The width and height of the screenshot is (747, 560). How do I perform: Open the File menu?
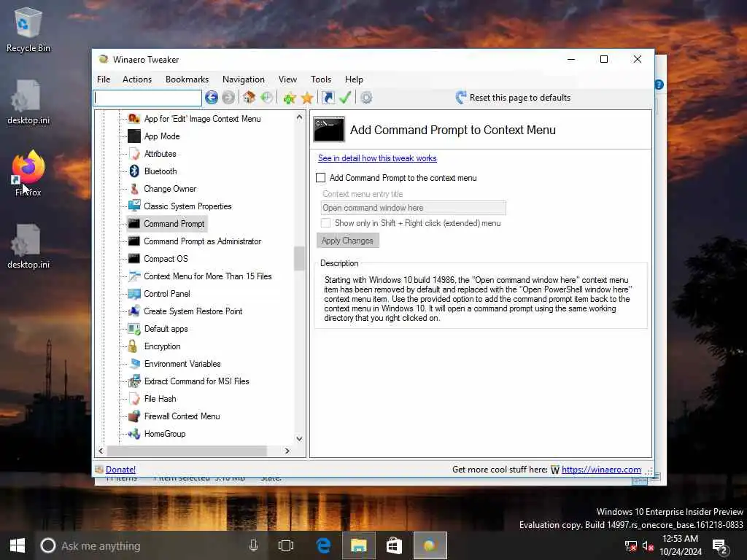(104, 79)
